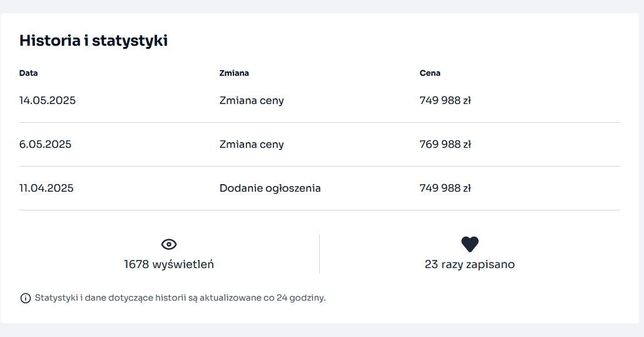This screenshot has width=644, height=337.
Task: Click the "Zmiana" column header
Action: tap(234, 73)
